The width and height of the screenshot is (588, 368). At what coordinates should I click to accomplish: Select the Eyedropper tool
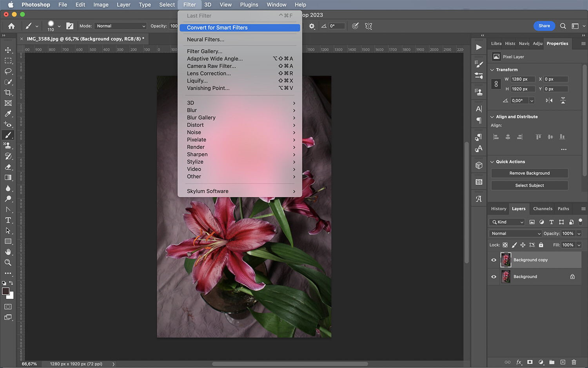coord(8,114)
